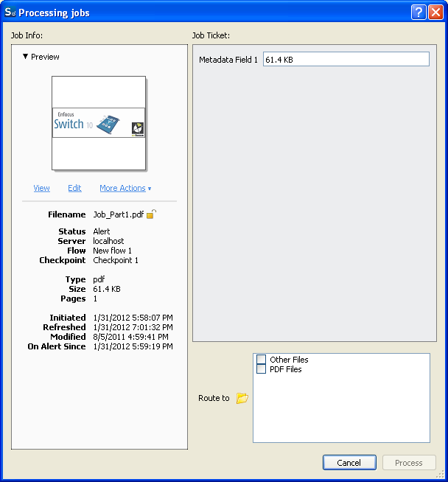Click the Cancel button

(x=349, y=462)
